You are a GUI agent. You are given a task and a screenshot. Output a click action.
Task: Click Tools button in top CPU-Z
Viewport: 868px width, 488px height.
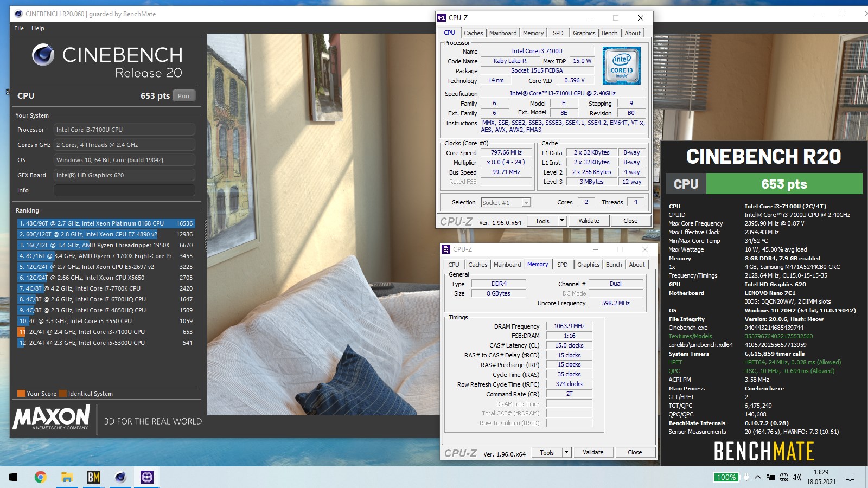(542, 221)
